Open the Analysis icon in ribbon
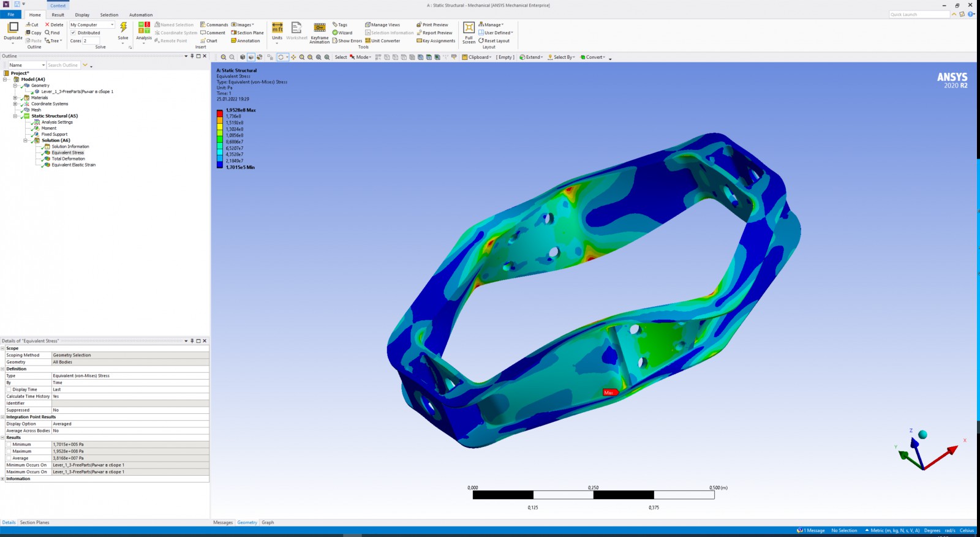The image size is (980, 537). (144, 28)
